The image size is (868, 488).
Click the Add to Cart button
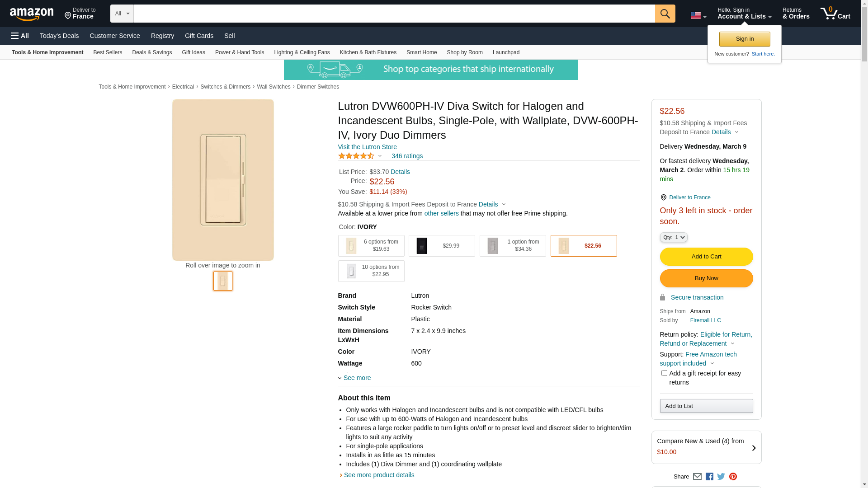[x=706, y=257]
